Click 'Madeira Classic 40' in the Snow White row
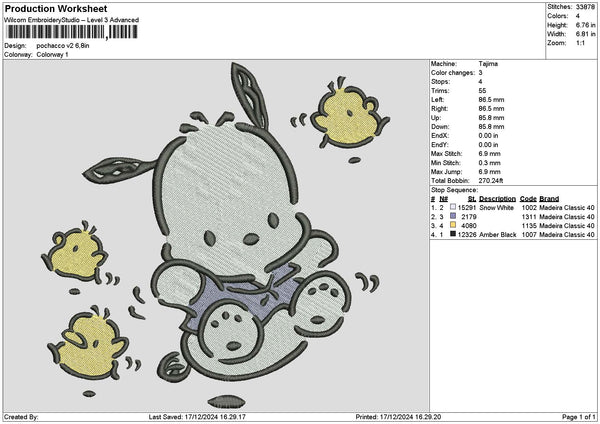This screenshot has height=424, width=600. 567,208
